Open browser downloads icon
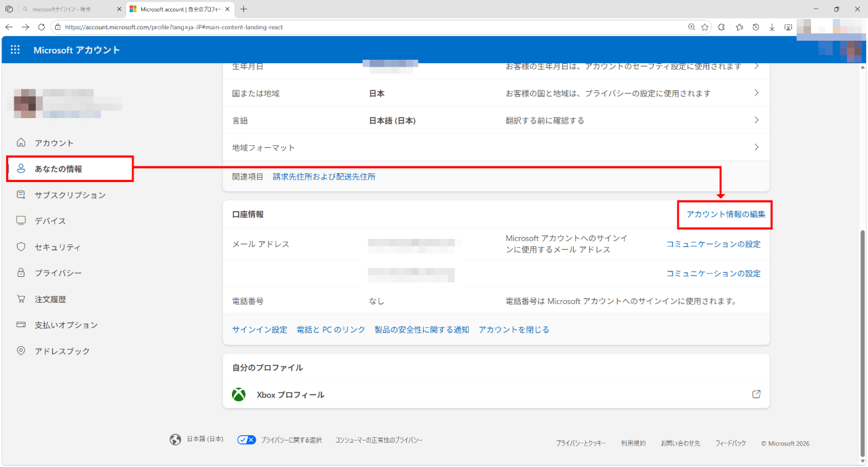 [772, 27]
